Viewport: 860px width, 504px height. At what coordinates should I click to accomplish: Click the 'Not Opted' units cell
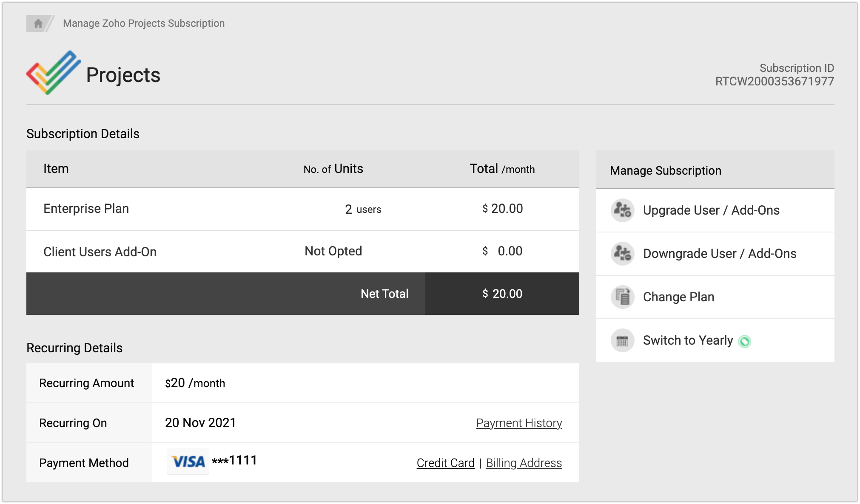click(333, 251)
